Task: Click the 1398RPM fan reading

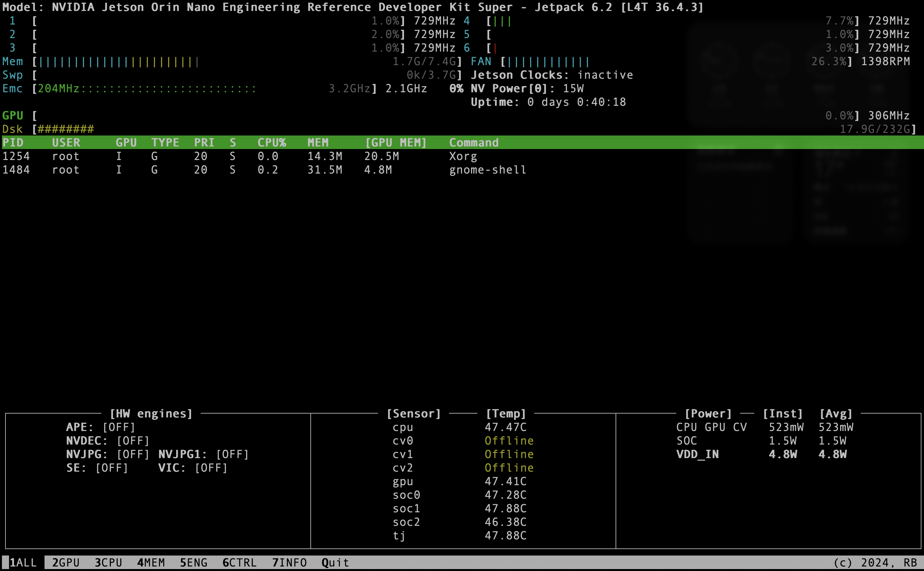Action: (x=886, y=62)
